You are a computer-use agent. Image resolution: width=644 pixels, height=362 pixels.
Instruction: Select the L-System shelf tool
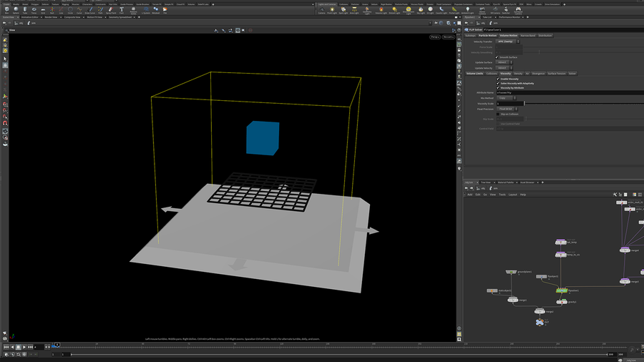point(146,10)
